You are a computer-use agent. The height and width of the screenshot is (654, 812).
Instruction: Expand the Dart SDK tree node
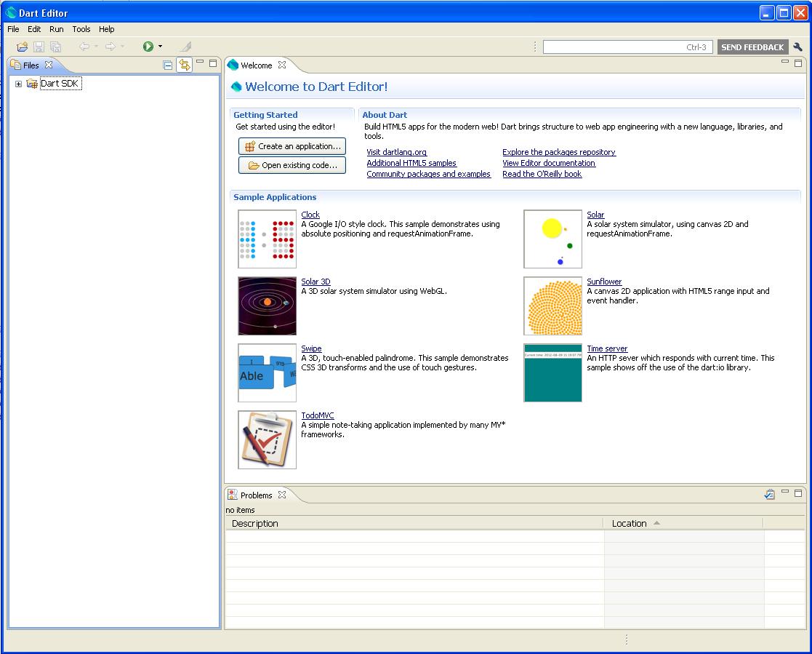click(x=18, y=84)
